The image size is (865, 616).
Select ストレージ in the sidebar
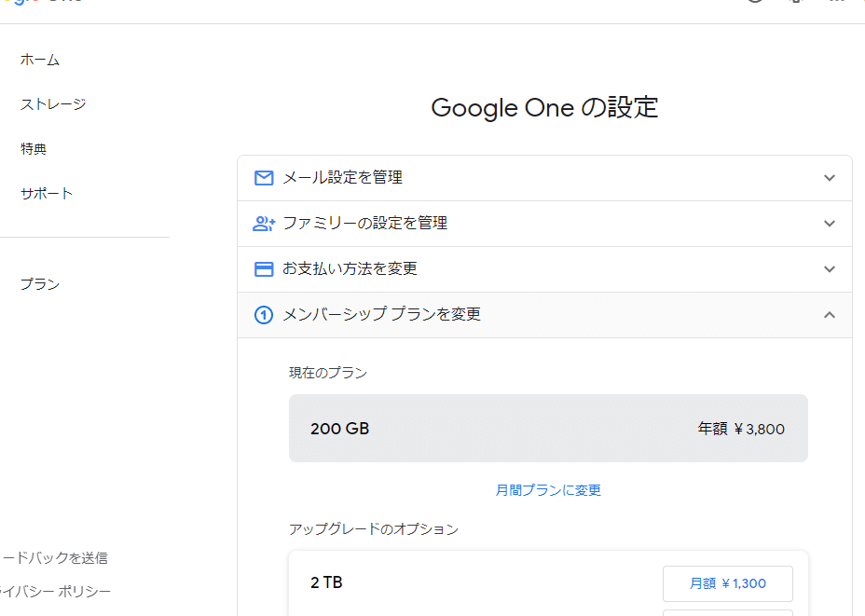coord(52,103)
